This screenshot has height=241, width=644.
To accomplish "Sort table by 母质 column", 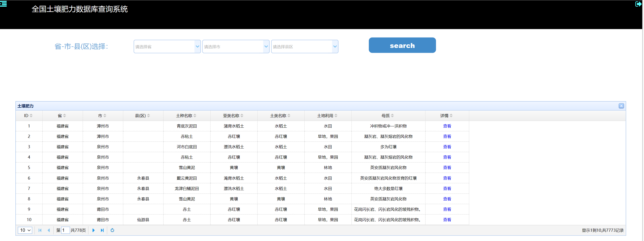I will [388, 116].
